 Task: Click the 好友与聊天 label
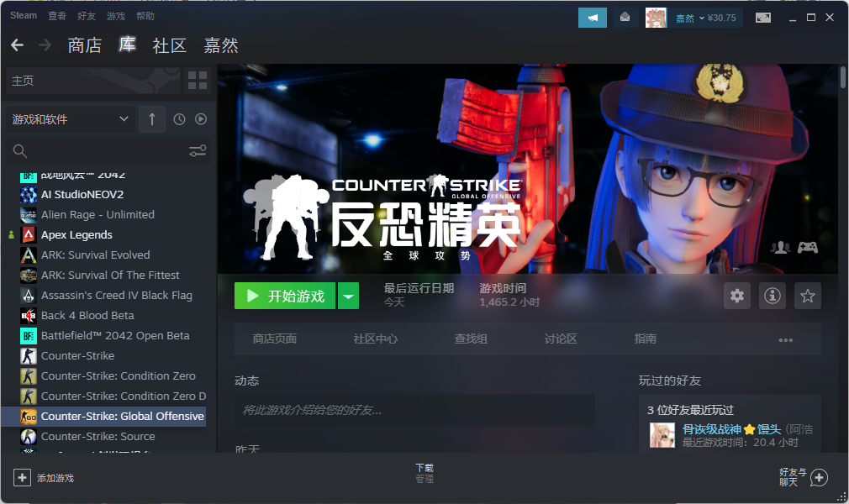pos(793,477)
